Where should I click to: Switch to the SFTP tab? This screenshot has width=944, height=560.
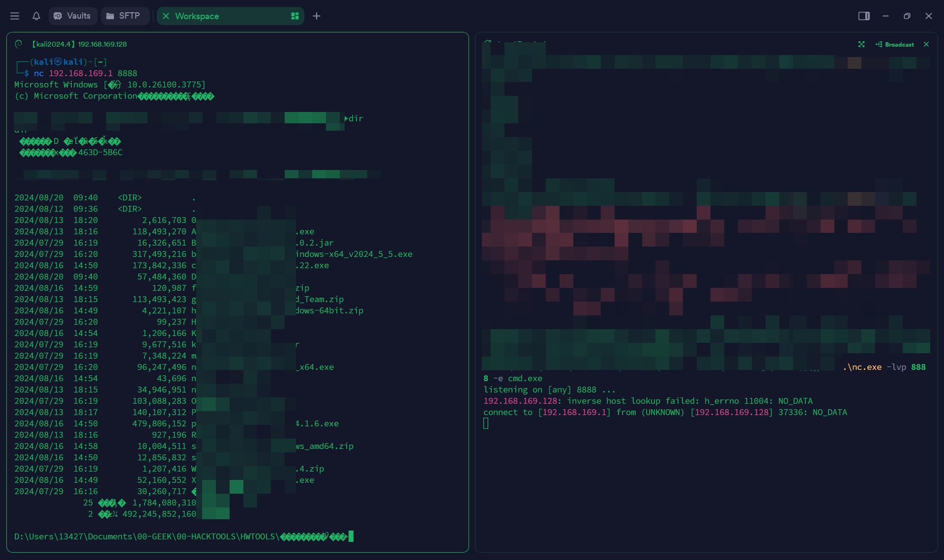coord(125,16)
